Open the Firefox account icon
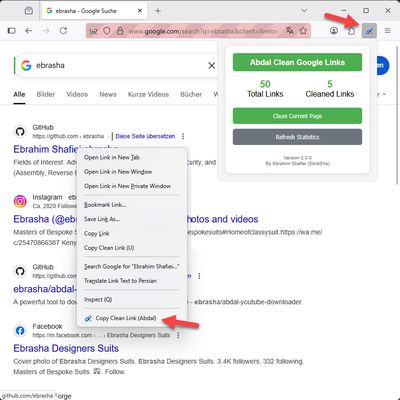This screenshot has height=400, width=400. [334, 31]
